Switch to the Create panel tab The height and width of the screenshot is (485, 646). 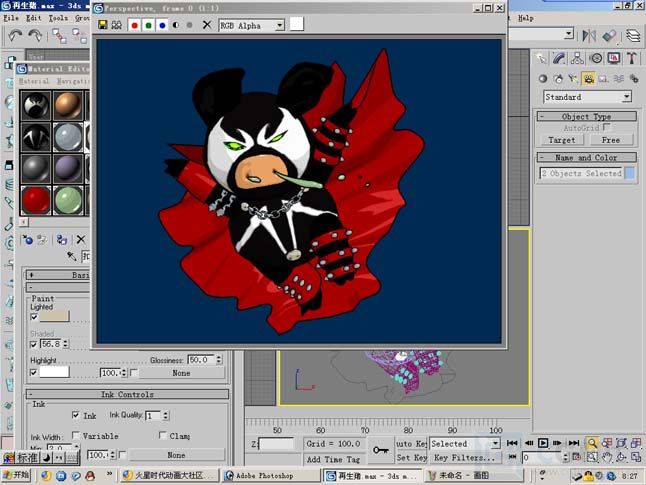541,58
